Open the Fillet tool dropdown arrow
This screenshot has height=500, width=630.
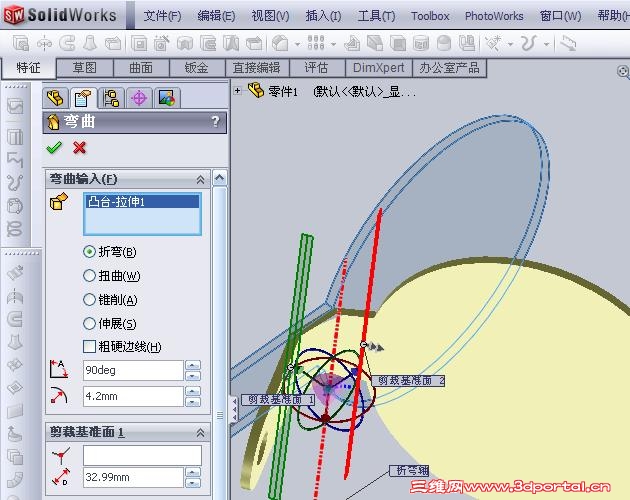[x=297, y=44]
